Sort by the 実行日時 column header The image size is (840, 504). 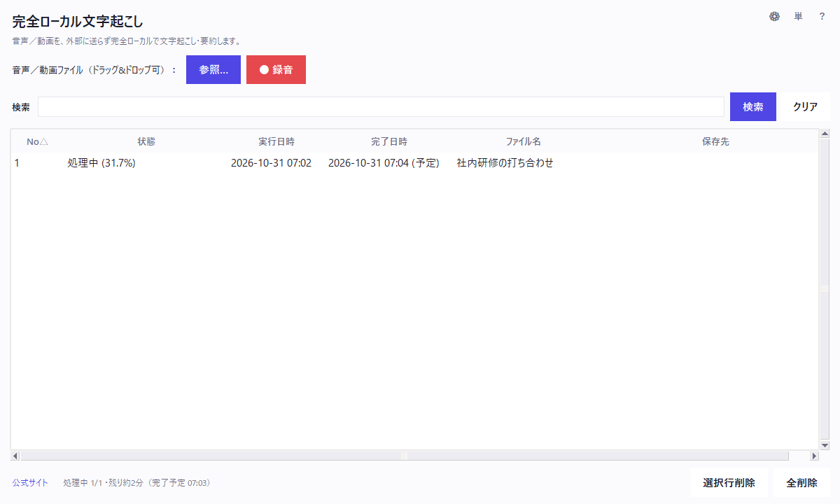coord(276,141)
